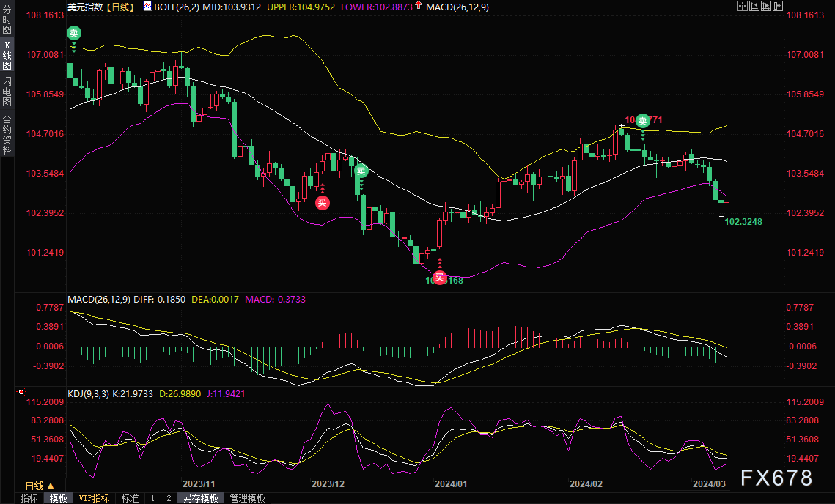Select template tab 2
The width and height of the screenshot is (835, 504).
(x=169, y=498)
